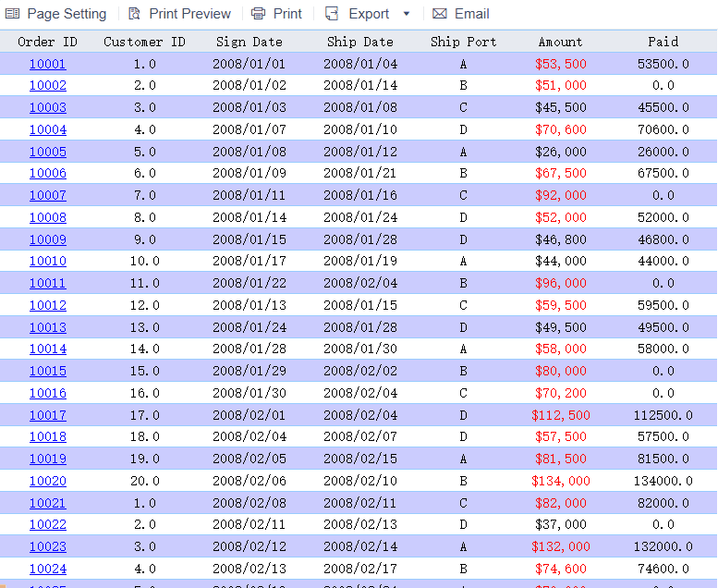Screen dimensions: 718x588
Task: Select the $45,500 amount cell
Action: click(561, 107)
